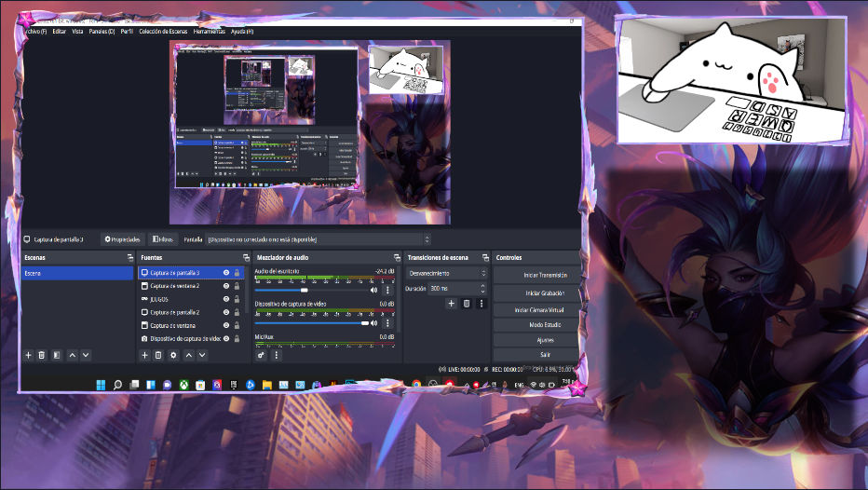The height and width of the screenshot is (490, 868).
Task: Open the Pantalla display dropdown
Action: 318,239
